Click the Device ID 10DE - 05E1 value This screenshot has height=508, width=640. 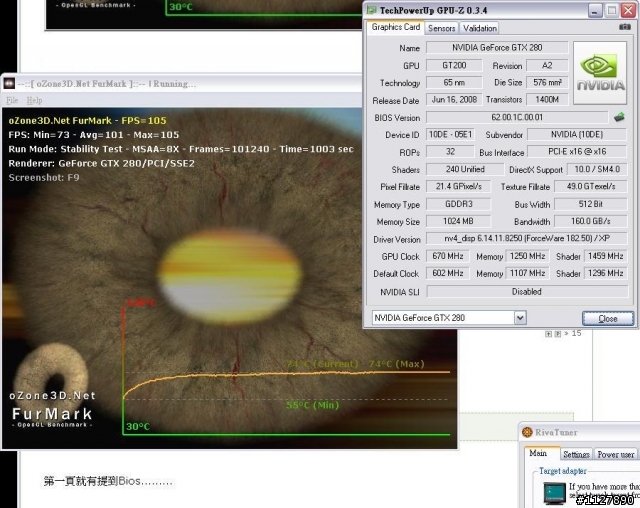(x=450, y=134)
